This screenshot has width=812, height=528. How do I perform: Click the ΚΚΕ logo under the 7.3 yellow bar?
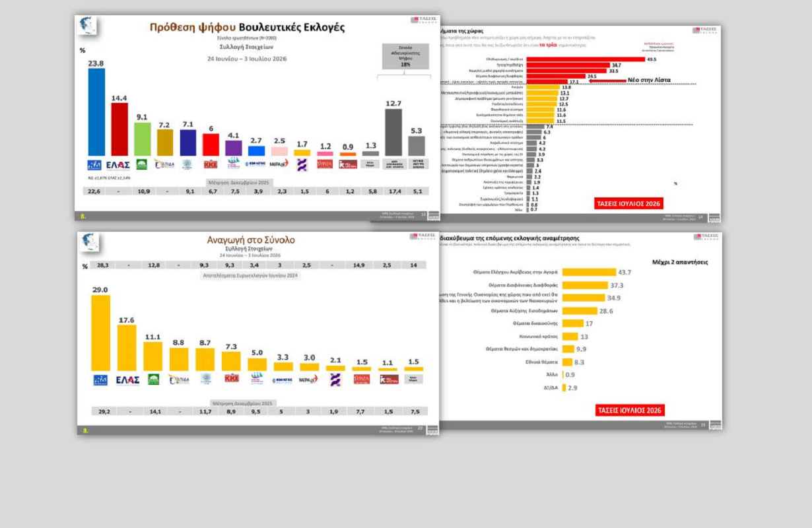tap(232, 379)
